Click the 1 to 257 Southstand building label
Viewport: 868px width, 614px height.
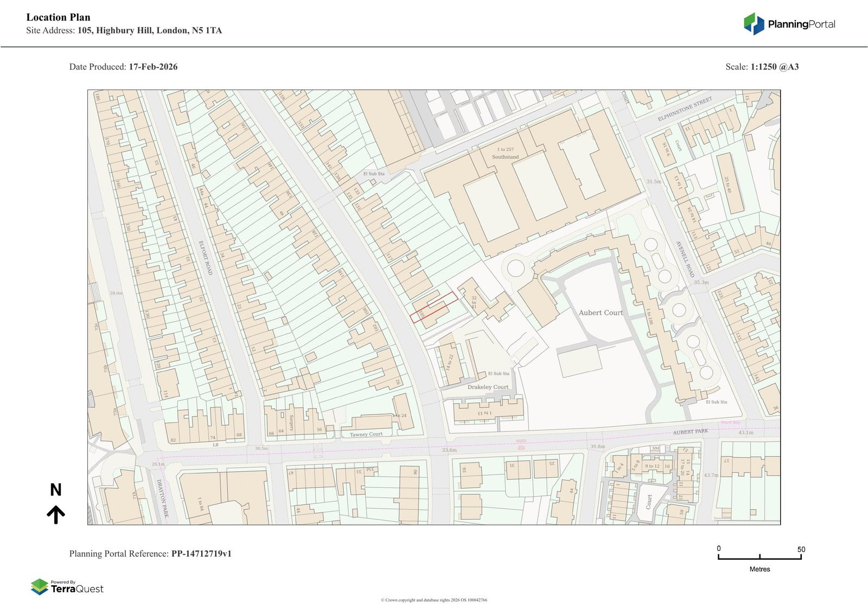pos(505,153)
